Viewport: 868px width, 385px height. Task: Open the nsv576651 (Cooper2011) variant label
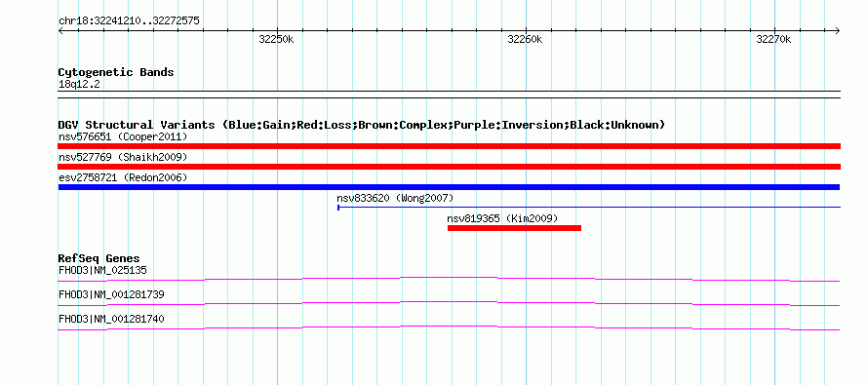click(x=123, y=136)
